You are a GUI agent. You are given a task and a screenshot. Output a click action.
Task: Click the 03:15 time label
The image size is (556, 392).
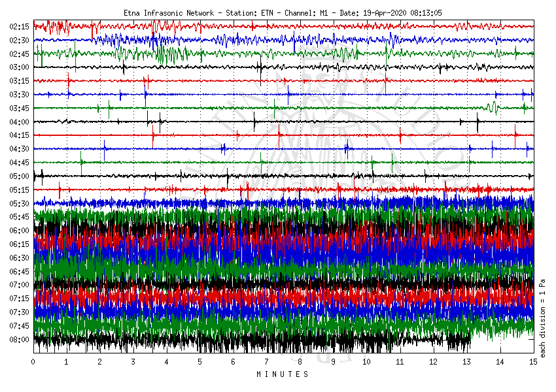pyautogui.click(x=19, y=81)
